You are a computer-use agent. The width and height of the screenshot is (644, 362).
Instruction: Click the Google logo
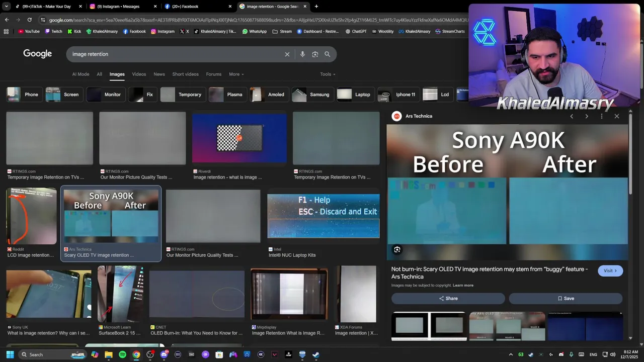coord(37,54)
